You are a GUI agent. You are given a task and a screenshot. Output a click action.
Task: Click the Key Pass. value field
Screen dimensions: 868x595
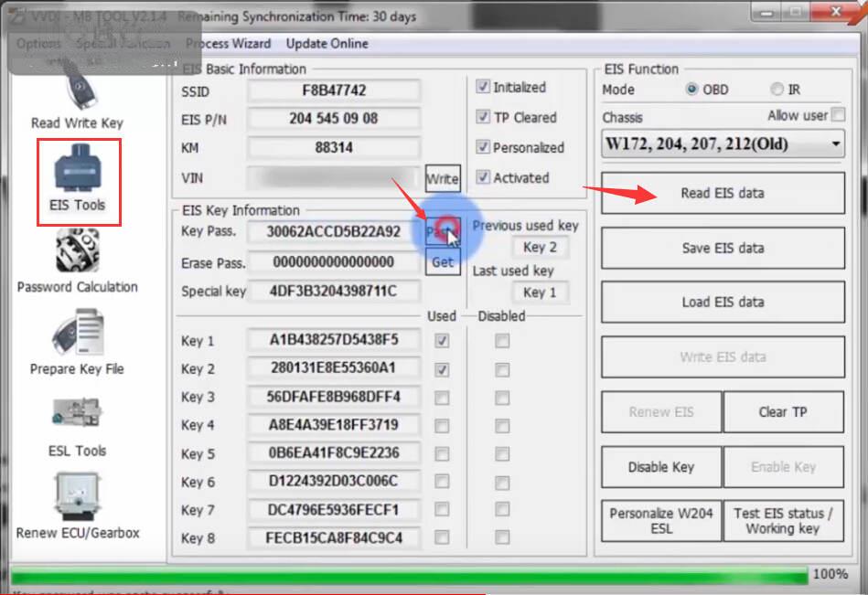coord(334,231)
